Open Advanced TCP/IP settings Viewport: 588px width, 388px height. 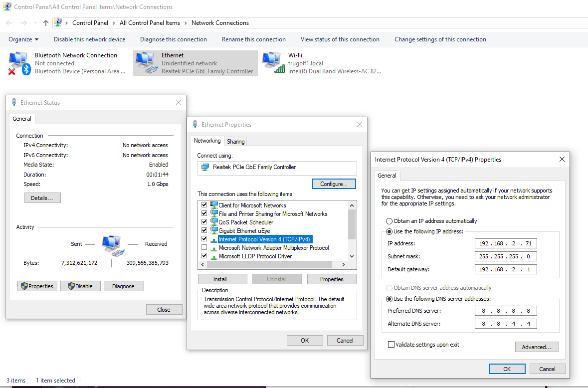(537, 347)
